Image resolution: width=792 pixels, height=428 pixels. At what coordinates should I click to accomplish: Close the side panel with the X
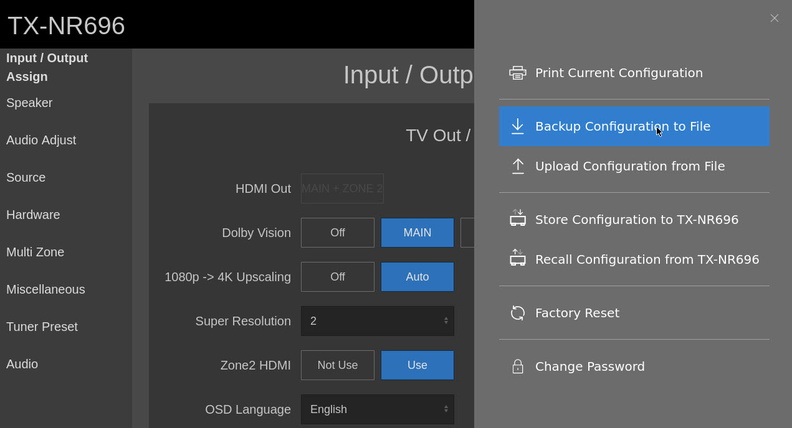[x=774, y=18]
